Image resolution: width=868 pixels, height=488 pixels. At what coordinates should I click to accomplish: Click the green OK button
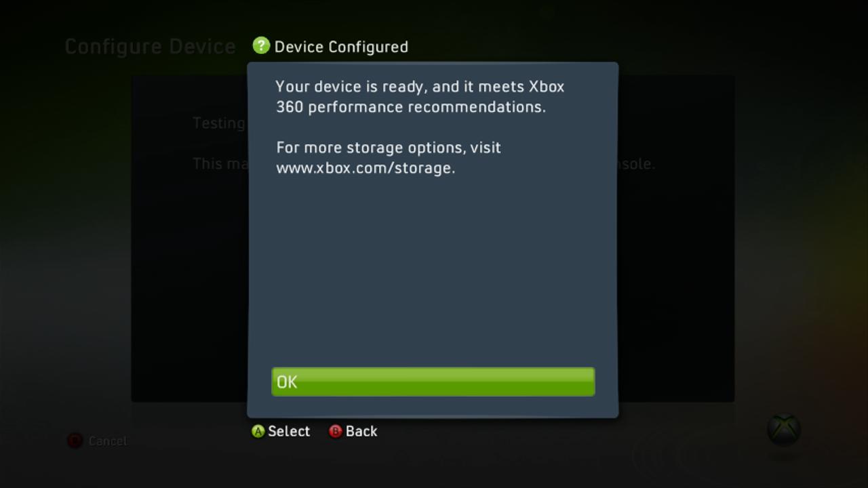(433, 382)
